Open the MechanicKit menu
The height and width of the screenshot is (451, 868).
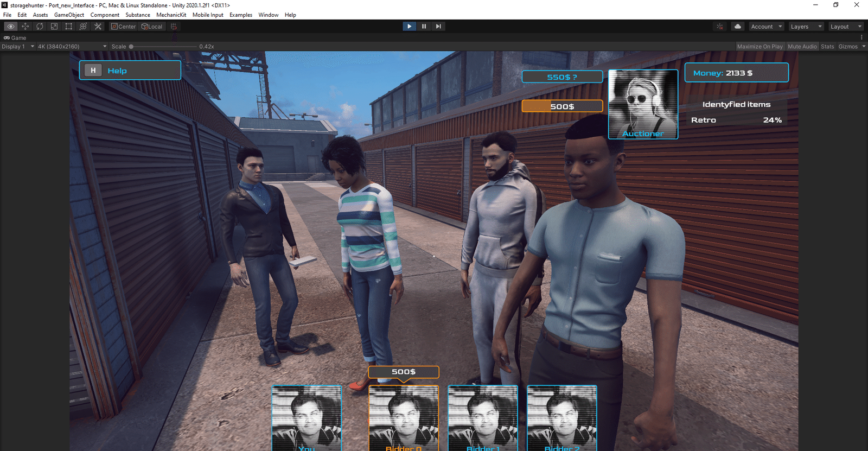pyautogui.click(x=171, y=15)
